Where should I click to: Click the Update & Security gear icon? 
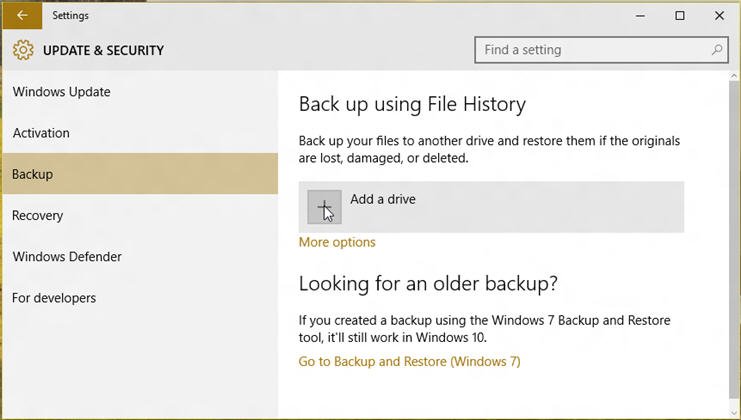point(22,50)
